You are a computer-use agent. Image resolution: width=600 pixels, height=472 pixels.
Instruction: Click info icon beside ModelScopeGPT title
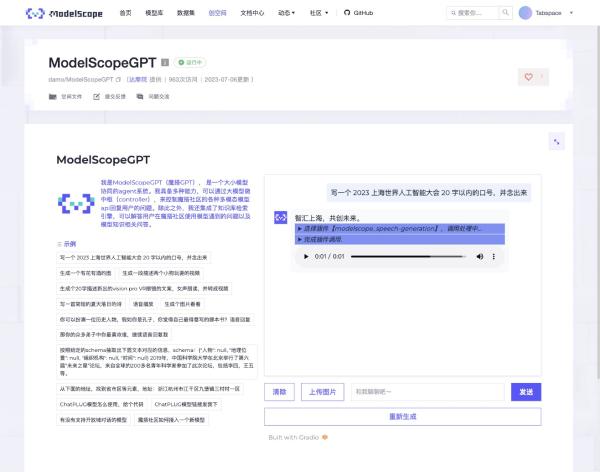point(165,62)
